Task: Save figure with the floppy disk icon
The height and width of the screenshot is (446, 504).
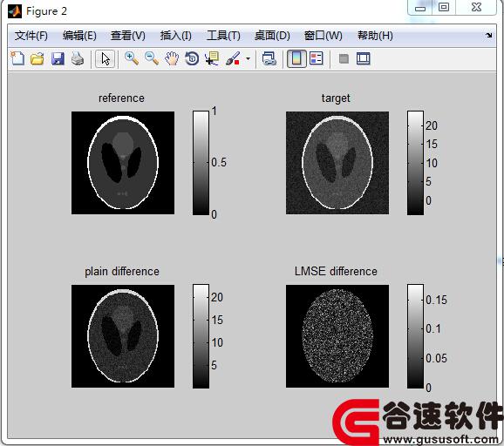Action: tap(58, 58)
